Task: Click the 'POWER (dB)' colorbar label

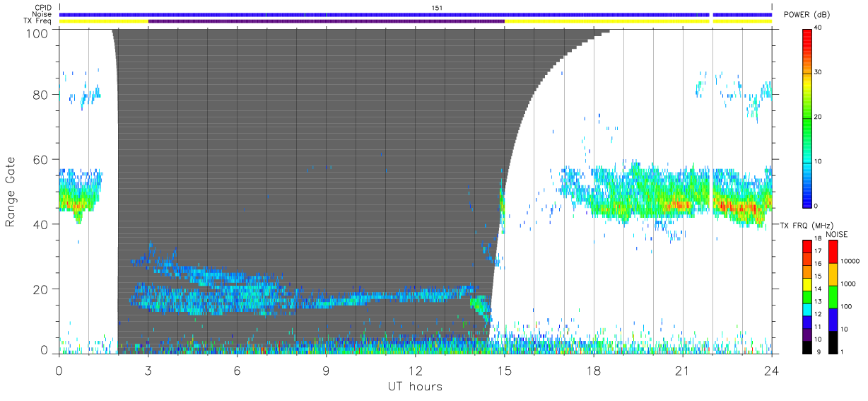Action: tap(807, 15)
